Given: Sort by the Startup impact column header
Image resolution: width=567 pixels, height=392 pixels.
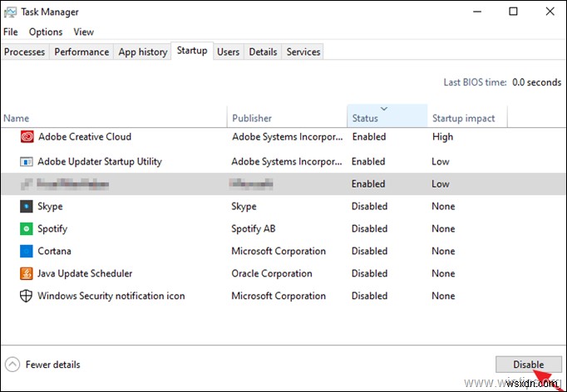Looking at the screenshot, I should click(x=467, y=118).
